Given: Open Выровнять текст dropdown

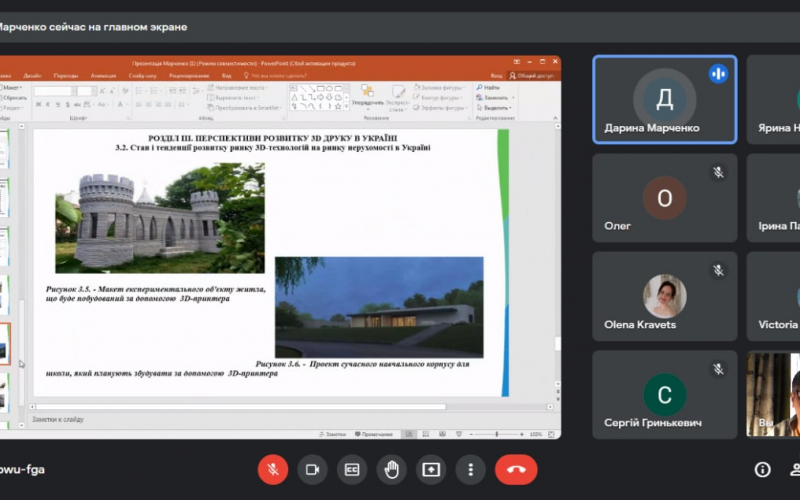Looking at the screenshot, I should tap(233, 97).
